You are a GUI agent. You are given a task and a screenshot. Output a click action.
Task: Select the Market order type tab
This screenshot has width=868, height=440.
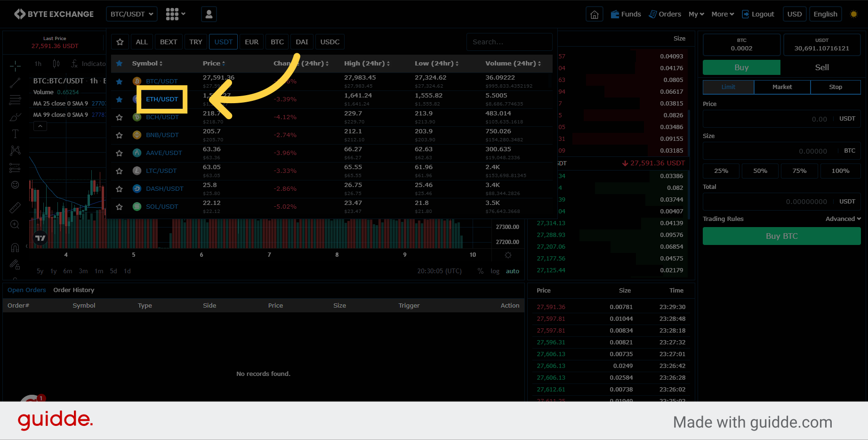(x=782, y=87)
